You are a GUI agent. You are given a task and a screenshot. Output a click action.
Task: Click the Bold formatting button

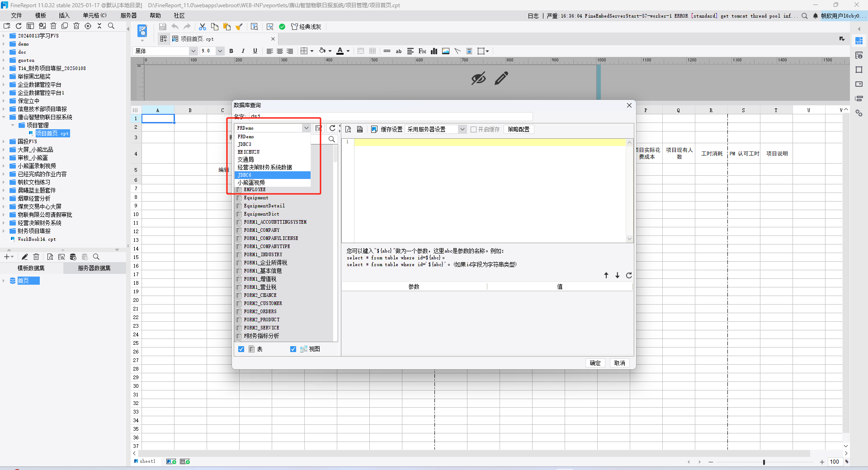pos(231,51)
